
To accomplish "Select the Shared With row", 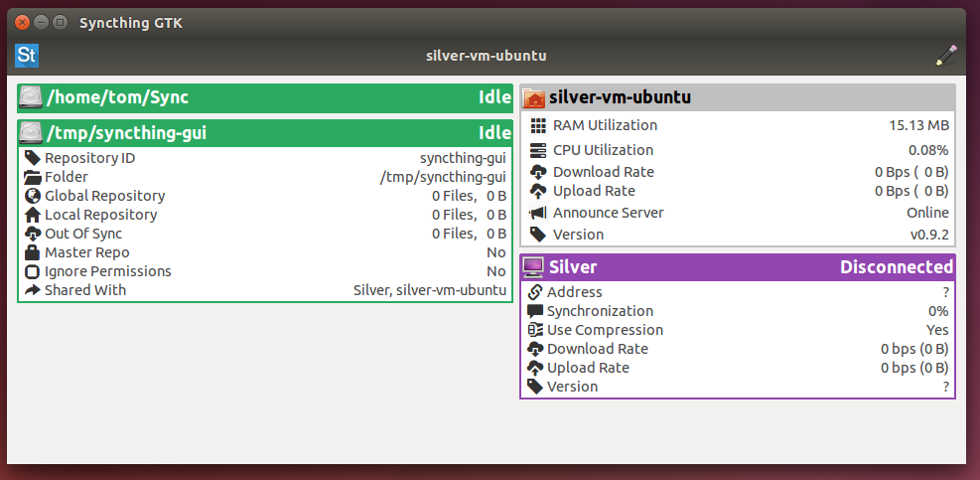I will tap(264, 290).
